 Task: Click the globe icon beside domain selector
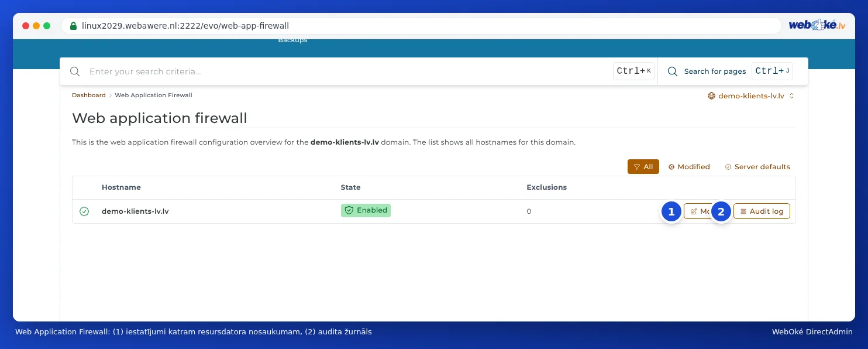tap(711, 95)
